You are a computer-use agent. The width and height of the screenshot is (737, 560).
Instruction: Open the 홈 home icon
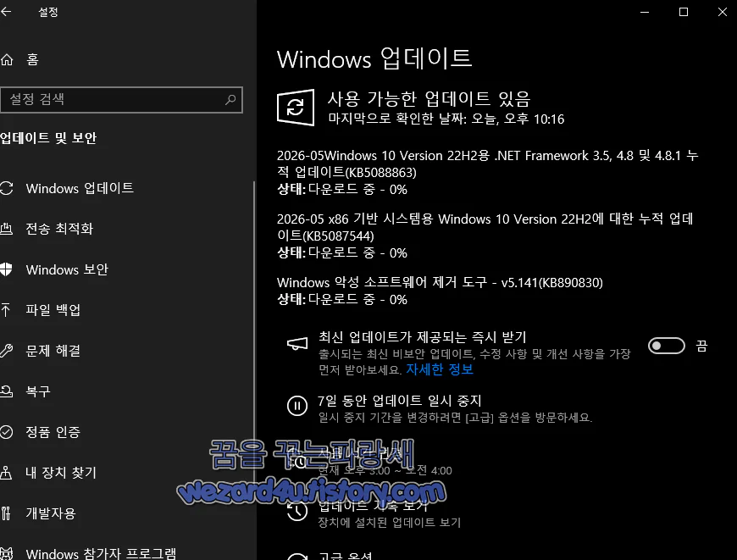point(7,59)
